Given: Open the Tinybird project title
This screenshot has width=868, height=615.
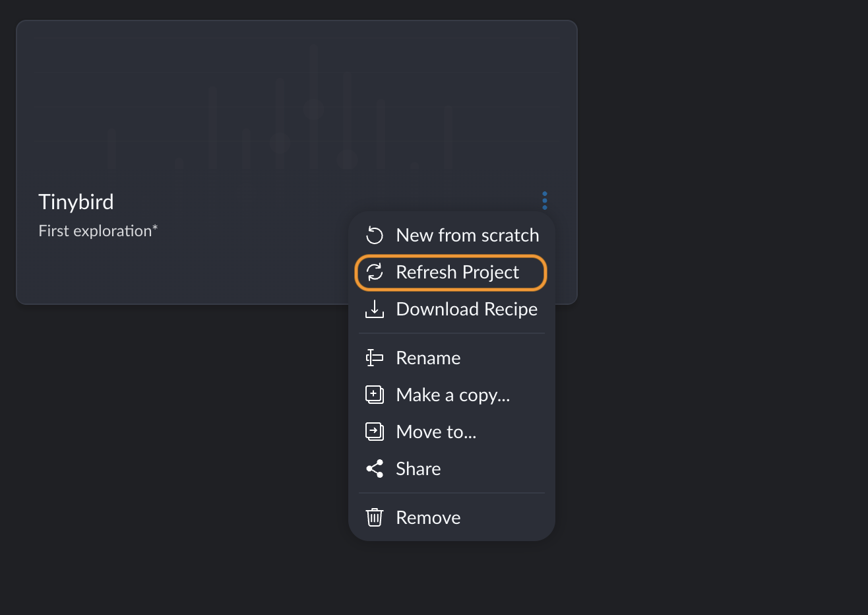Looking at the screenshot, I should [76, 202].
